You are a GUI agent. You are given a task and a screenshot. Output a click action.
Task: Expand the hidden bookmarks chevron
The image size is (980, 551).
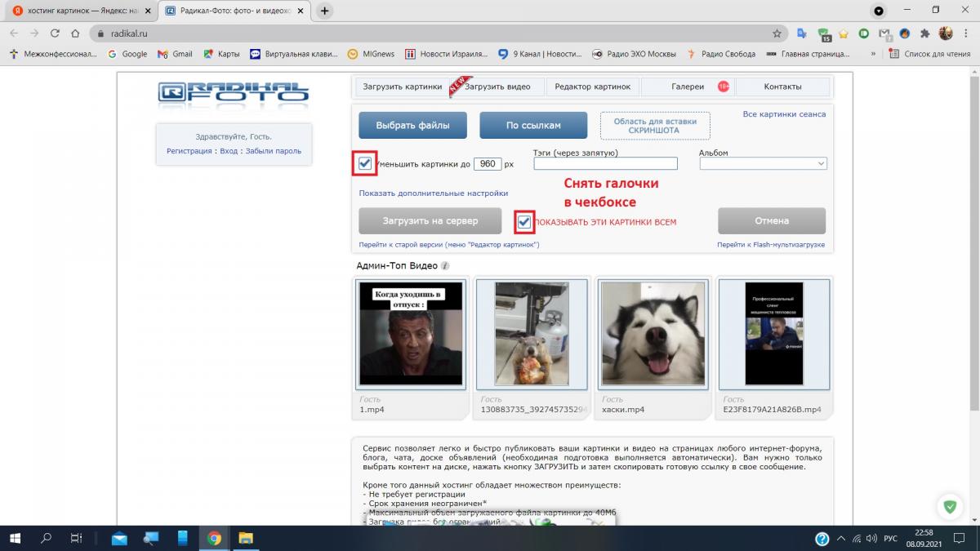click(x=874, y=54)
